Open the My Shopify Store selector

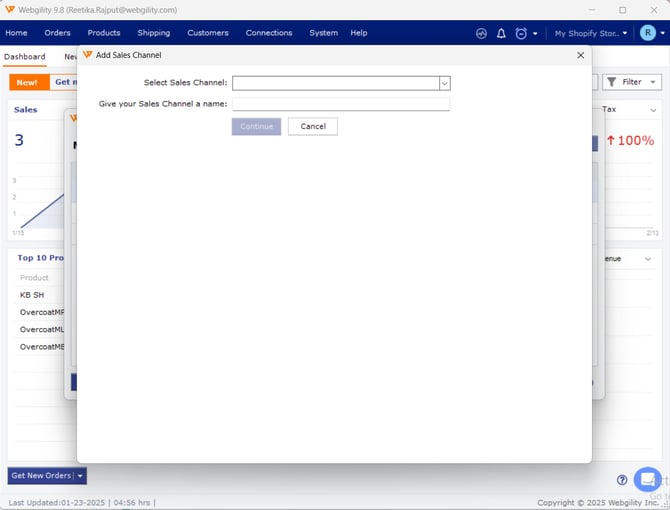[592, 33]
